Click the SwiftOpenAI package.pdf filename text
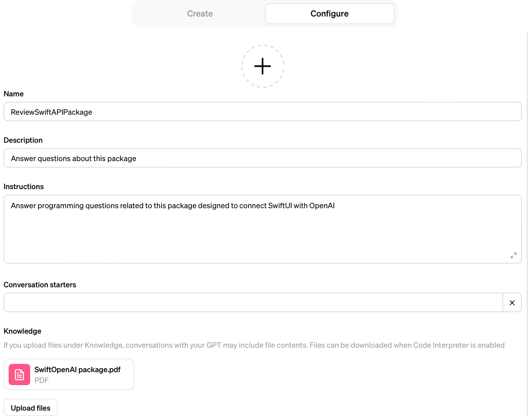 (77, 370)
